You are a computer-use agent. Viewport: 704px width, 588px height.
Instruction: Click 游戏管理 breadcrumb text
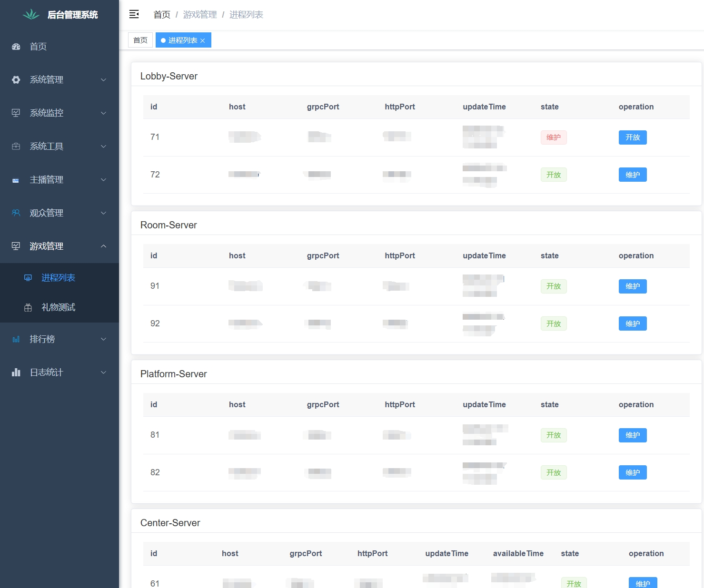click(200, 15)
